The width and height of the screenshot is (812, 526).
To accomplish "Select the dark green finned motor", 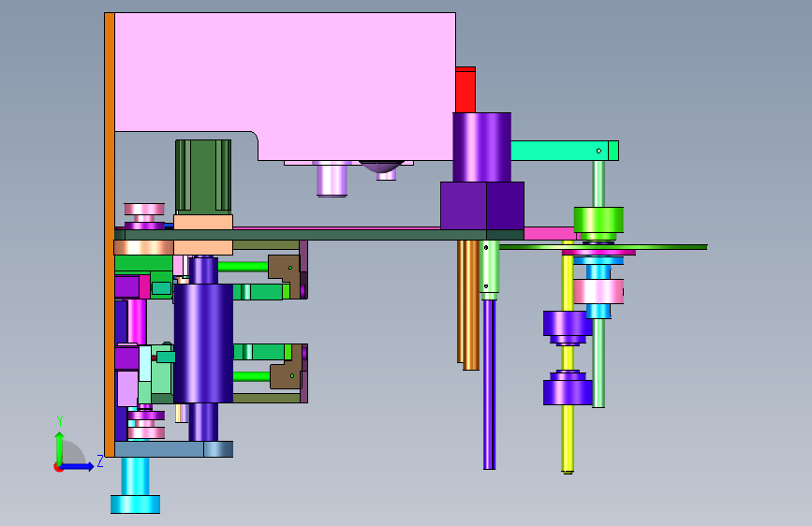I will tap(203, 177).
